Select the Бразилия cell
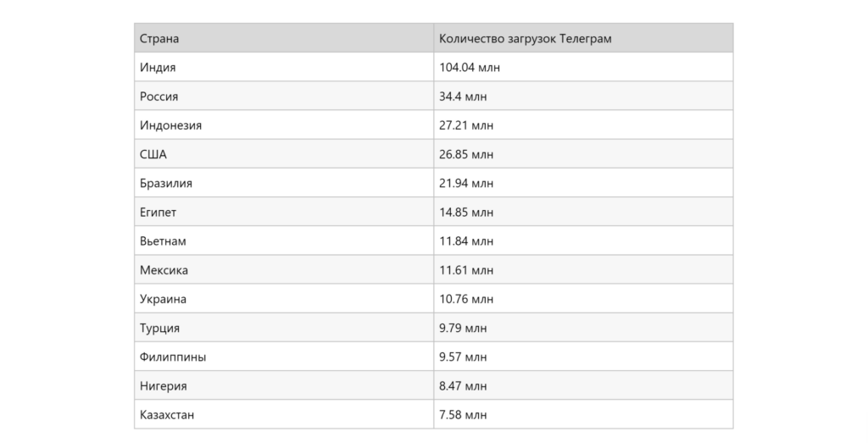Screen dimensions: 868x448 284,183
